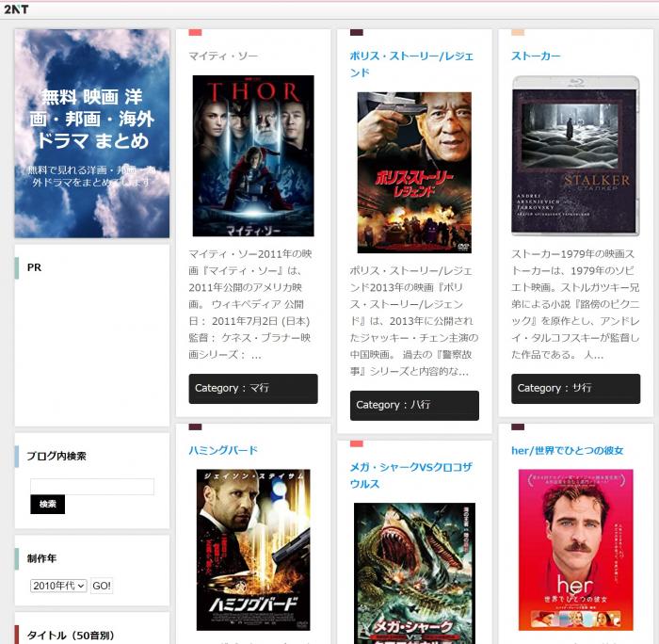659x644 pixels.
Task: Open the 2010年代 production year dropdown
Action: click(58, 586)
